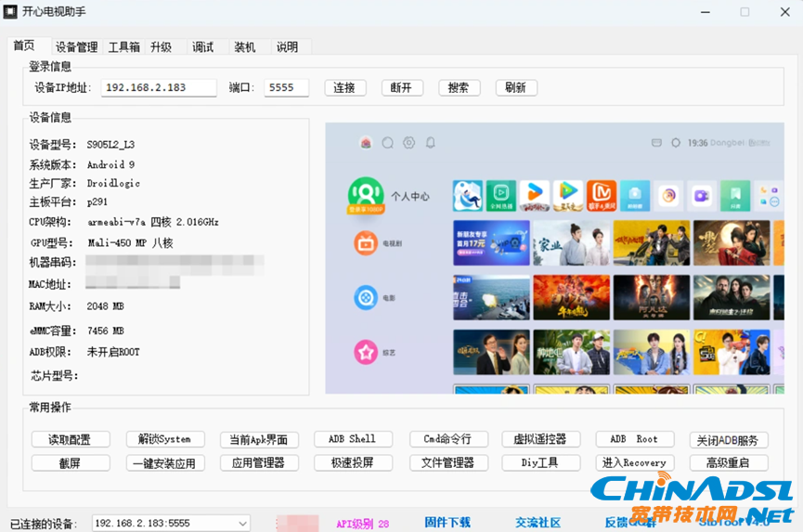Screen dimensions: 803x532
Task: Click the ADB Root button
Action: (x=635, y=439)
